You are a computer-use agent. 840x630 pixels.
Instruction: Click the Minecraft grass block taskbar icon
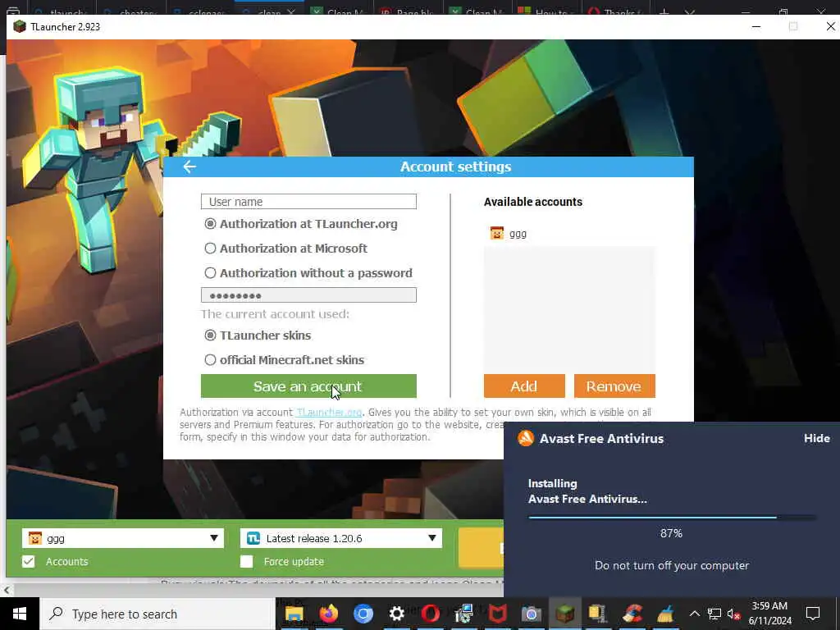564,614
